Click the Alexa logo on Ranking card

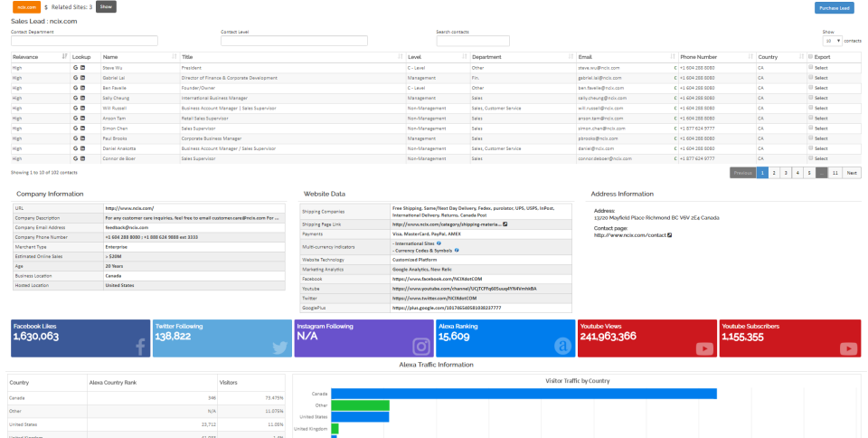pos(563,347)
